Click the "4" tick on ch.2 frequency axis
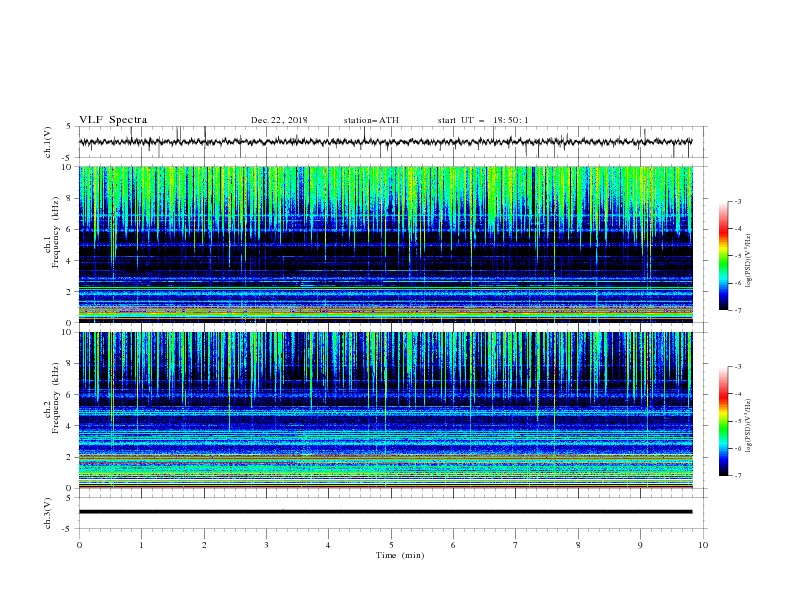 [70, 426]
